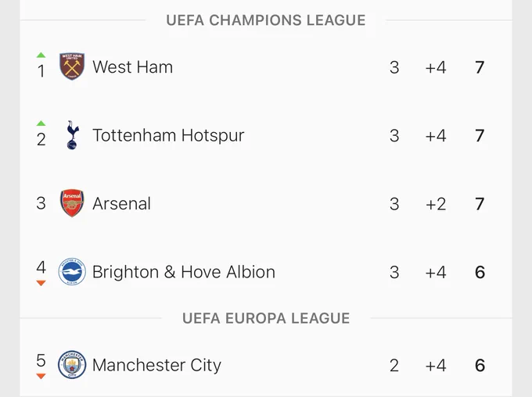Click the UEFA Champions League section header
This screenshot has width=532, height=397.
[x=266, y=20]
